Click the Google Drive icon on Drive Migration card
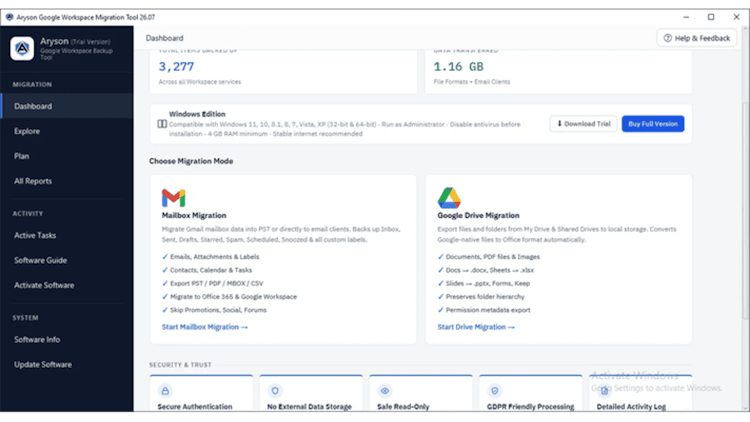 coord(449,198)
